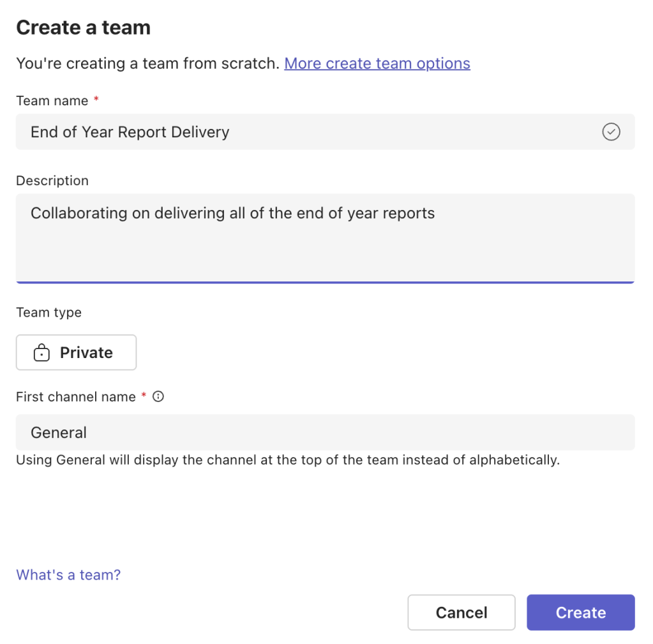Click into the Description text area
The width and height of the screenshot is (653, 644).
point(326,239)
